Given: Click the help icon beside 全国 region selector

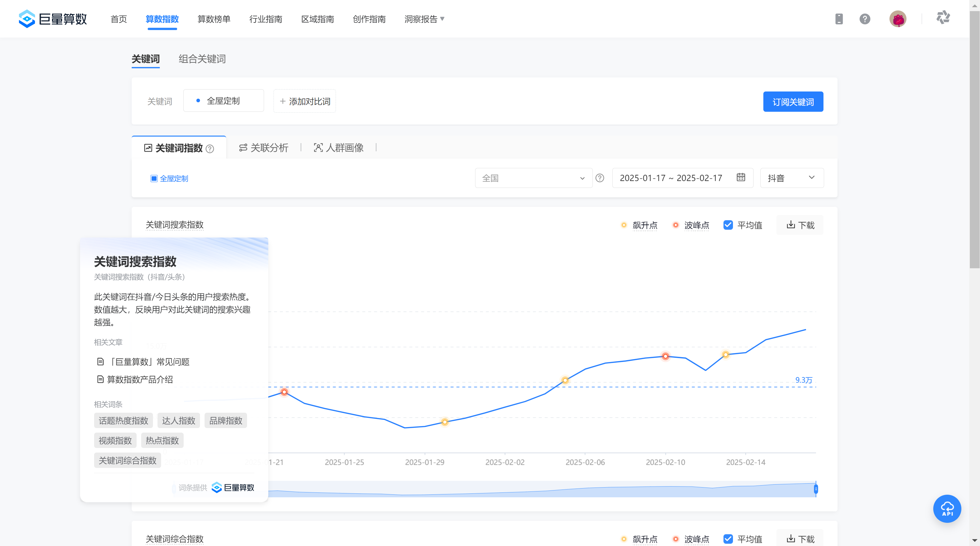Looking at the screenshot, I should pyautogui.click(x=600, y=178).
